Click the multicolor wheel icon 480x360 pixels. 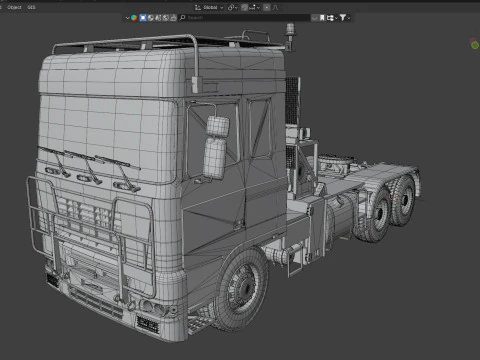134,18
